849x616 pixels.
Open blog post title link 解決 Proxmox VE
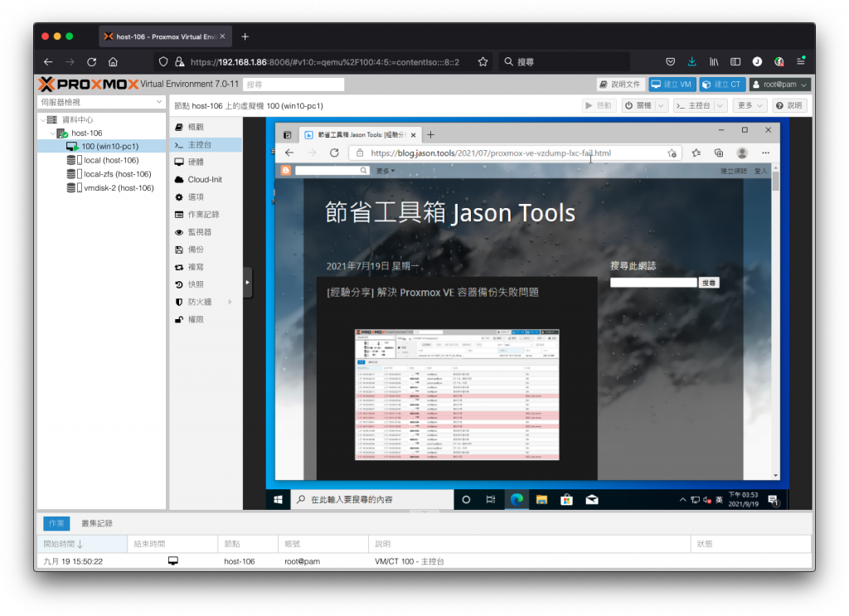tap(433, 293)
